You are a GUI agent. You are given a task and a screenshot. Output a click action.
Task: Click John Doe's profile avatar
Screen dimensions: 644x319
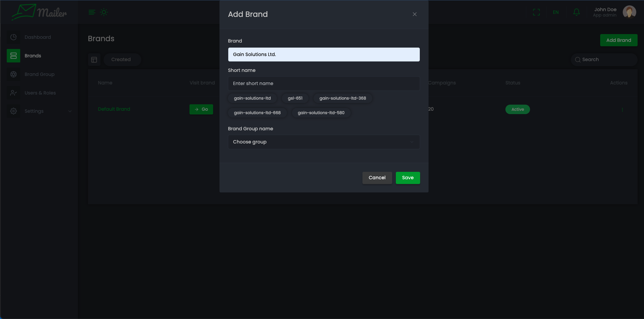(x=629, y=12)
